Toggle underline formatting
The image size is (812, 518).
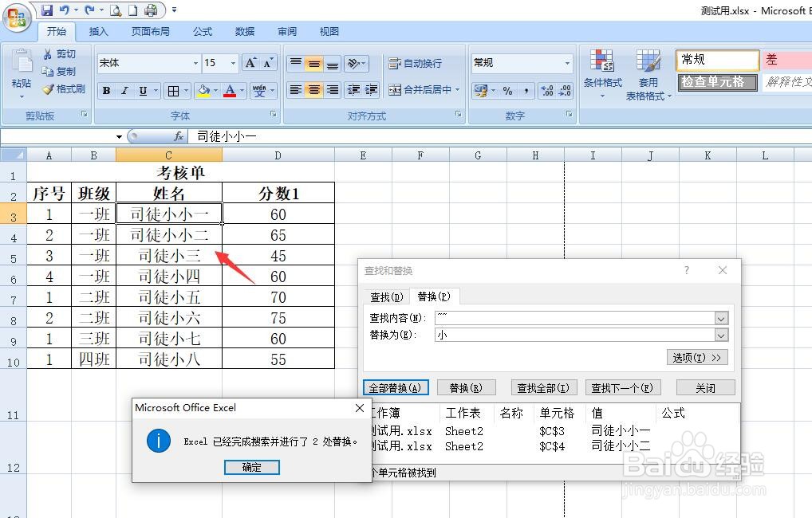tap(143, 91)
